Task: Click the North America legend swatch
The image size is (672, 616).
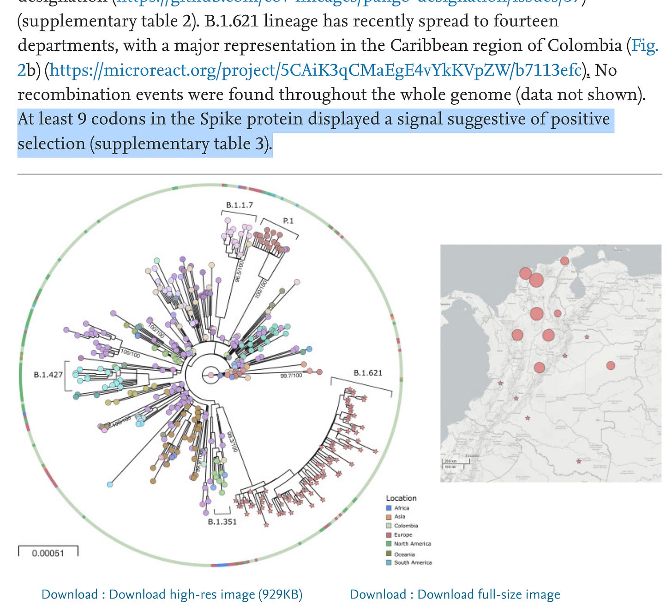Action: click(x=389, y=544)
